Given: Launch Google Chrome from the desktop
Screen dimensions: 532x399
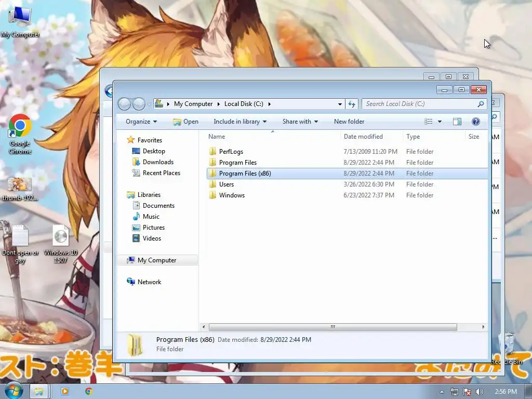Looking at the screenshot, I should (x=20, y=135).
